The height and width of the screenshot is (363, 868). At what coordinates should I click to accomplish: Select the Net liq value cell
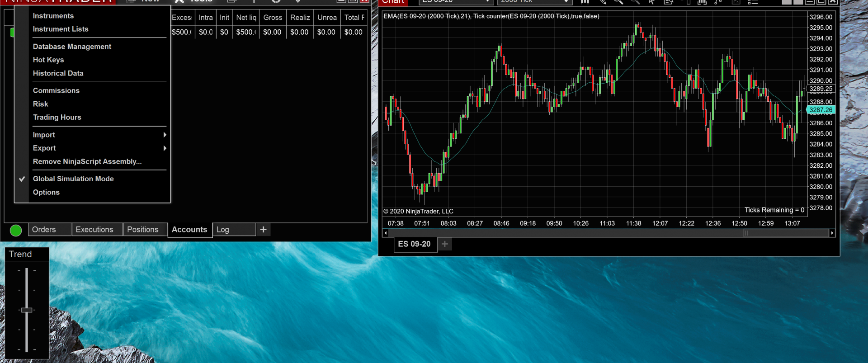coord(246,32)
